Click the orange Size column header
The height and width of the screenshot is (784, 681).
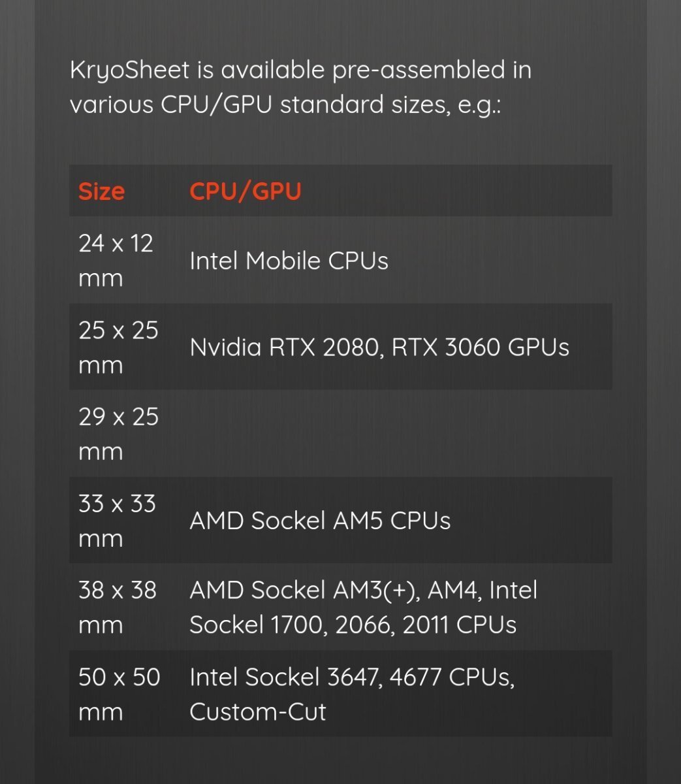tap(101, 191)
